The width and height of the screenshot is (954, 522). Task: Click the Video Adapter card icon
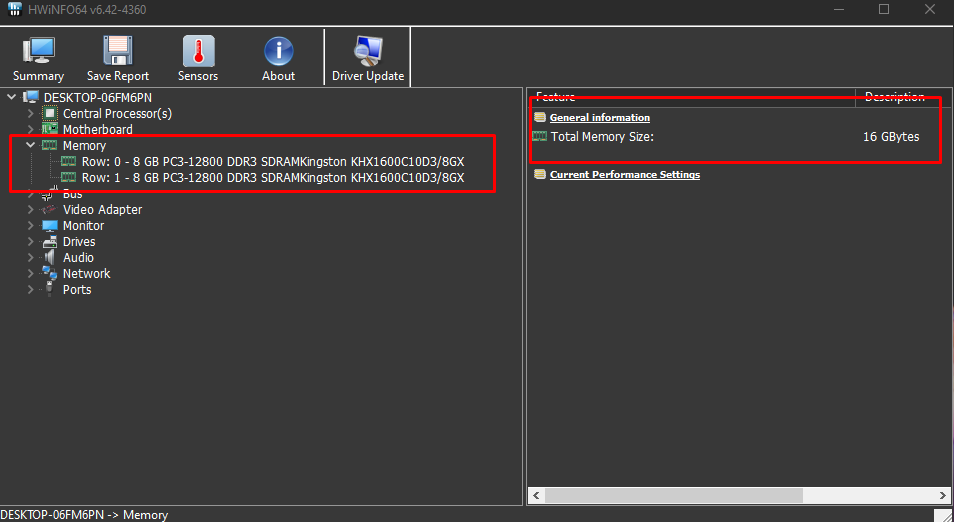(x=49, y=209)
